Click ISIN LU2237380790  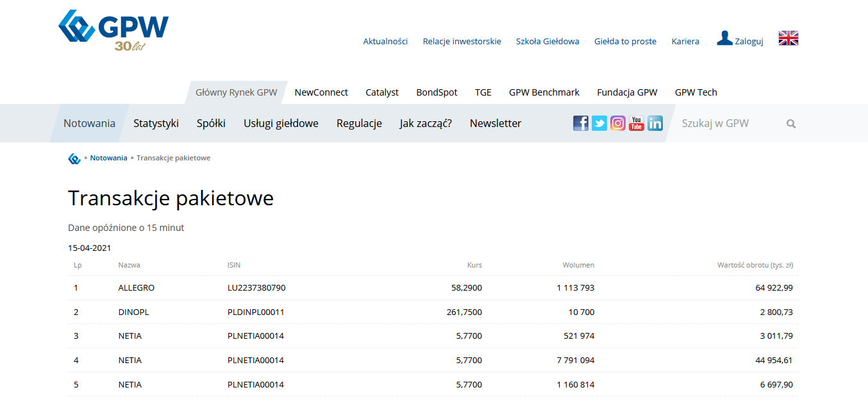pos(256,288)
